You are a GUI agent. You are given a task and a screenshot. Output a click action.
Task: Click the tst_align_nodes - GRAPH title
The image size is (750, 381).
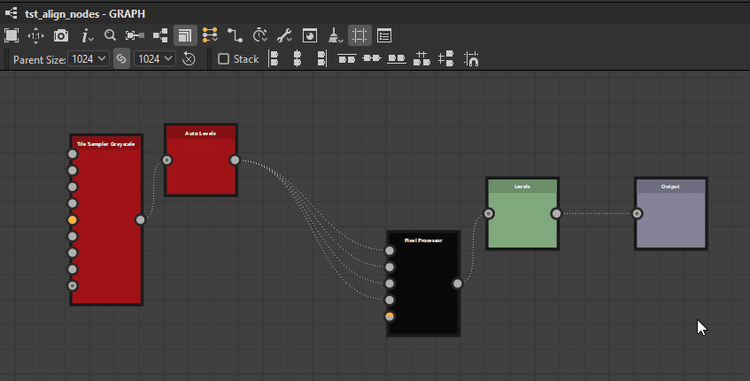point(85,14)
